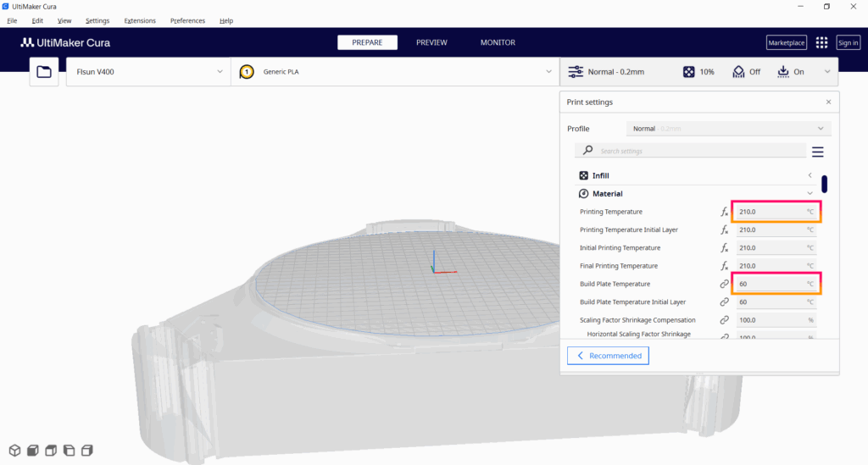This screenshot has height=465, width=868.
Task: Click Final Printing Temperature value field
Action: tap(776, 266)
